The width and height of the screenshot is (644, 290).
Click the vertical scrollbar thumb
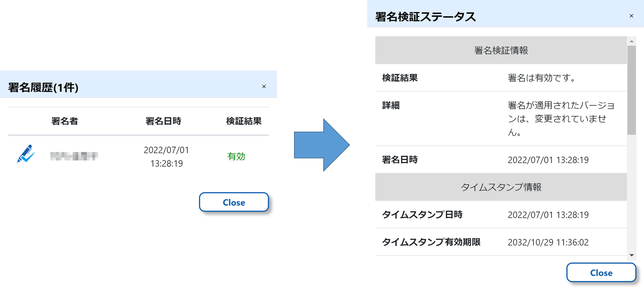click(x=632, y=90)
